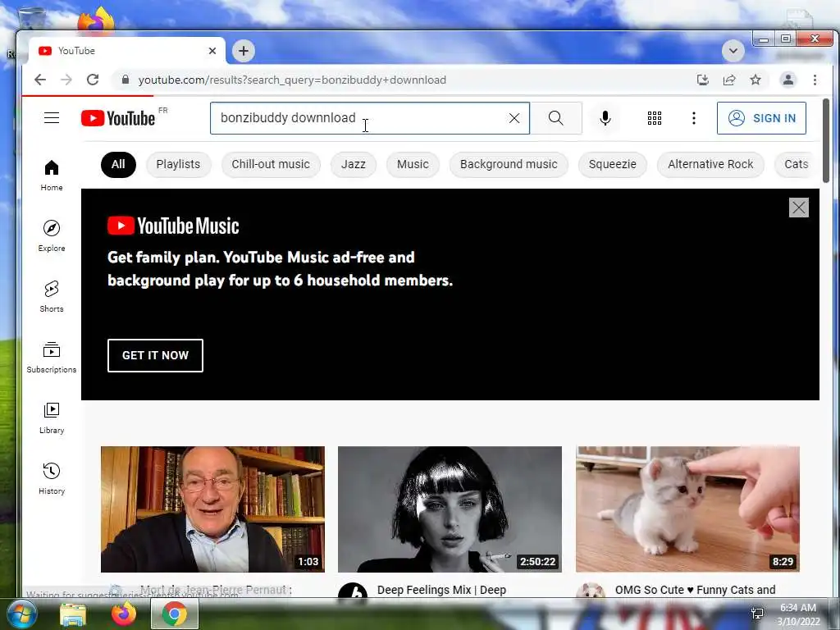Open the YouTube apps grid icon

(654, 118)
